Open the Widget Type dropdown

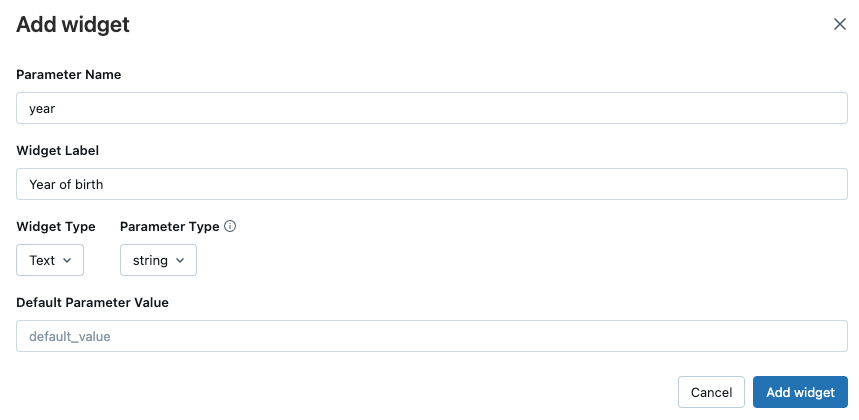[x=50, y=260]
